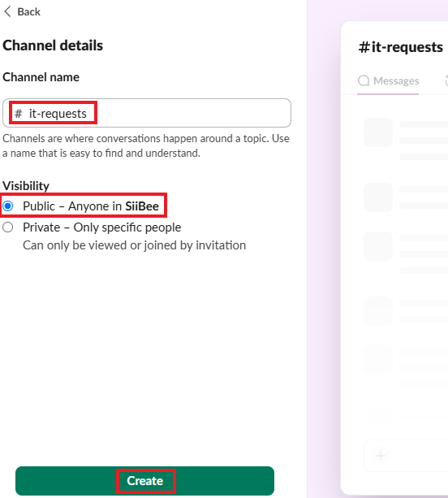Focus the it-requests channel name input
The width and height of the screenshot is (448, 498).
(147, 113)
